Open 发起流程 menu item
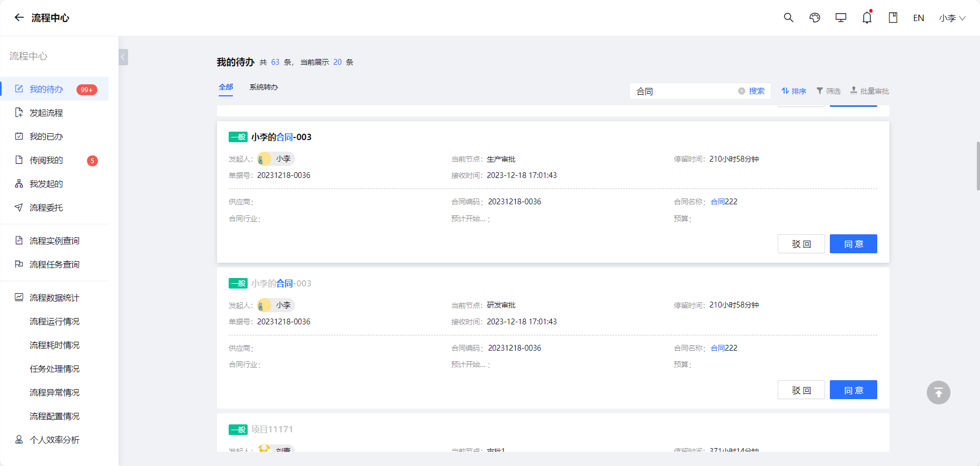The image size is (980, 466). coord(54,113)
